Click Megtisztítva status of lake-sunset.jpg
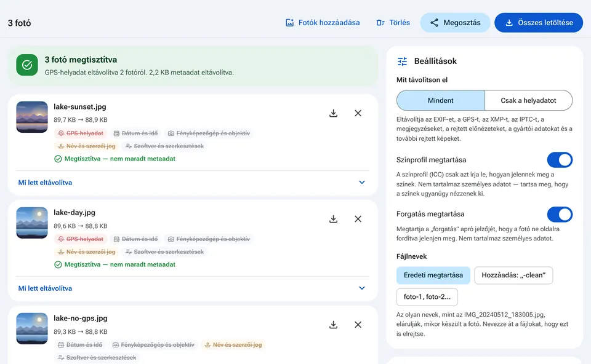 (x=115, y=159)
